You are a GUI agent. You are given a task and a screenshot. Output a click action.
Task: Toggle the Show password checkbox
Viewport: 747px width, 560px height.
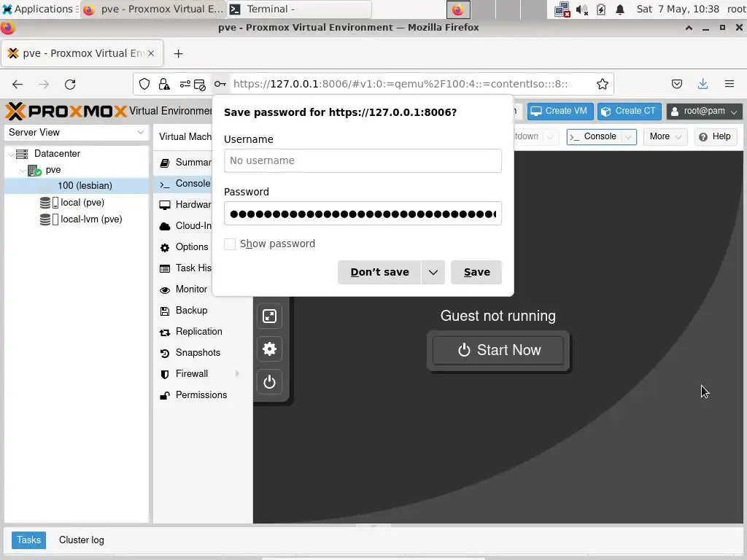pos(230,244)
